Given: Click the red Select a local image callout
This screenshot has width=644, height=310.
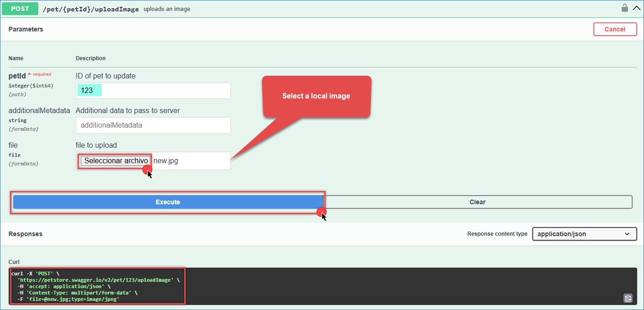Looking at the screenshot, I should (x=316, y=96).
